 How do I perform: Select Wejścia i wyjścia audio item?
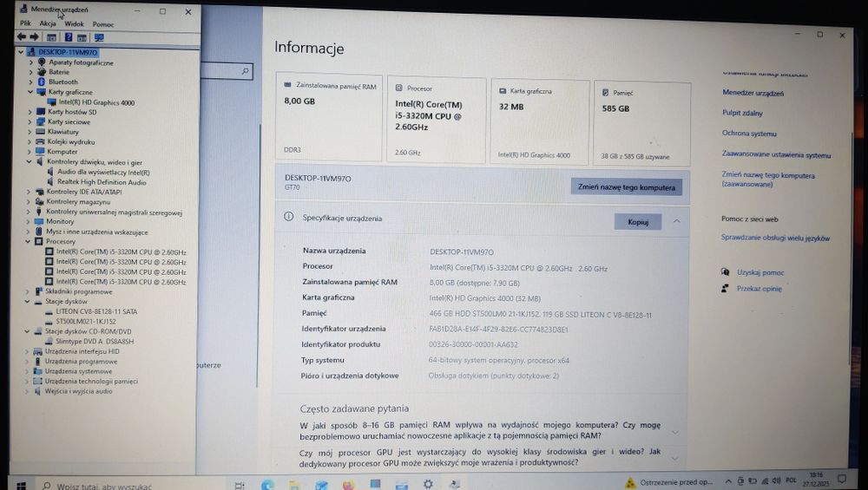pyautogui.click(x=79, y=391)
